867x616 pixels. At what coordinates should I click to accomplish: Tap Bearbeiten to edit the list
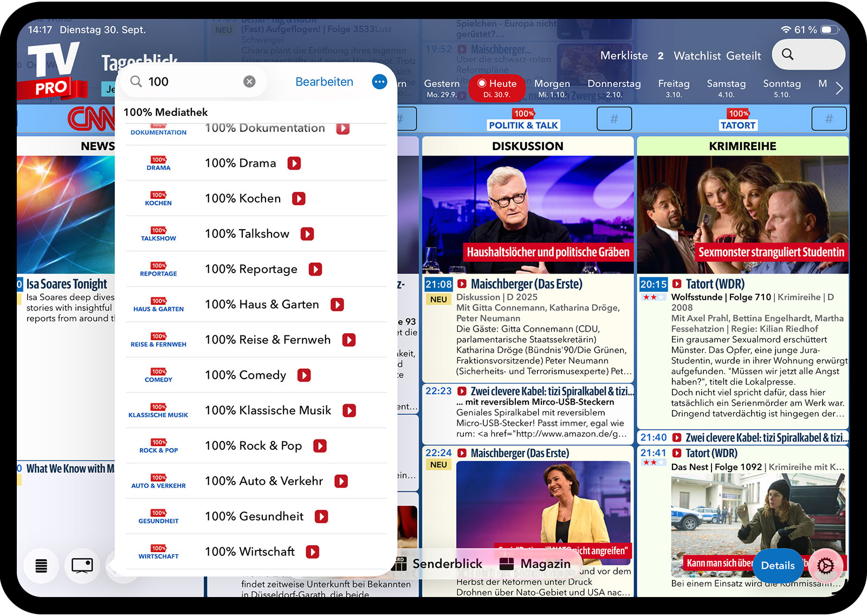click(324, 82)
